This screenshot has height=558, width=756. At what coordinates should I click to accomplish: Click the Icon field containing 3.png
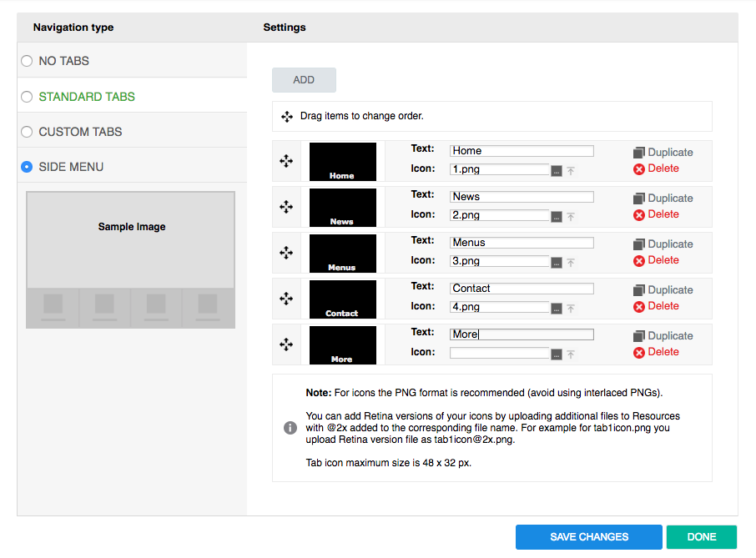(x=500, y=261)
